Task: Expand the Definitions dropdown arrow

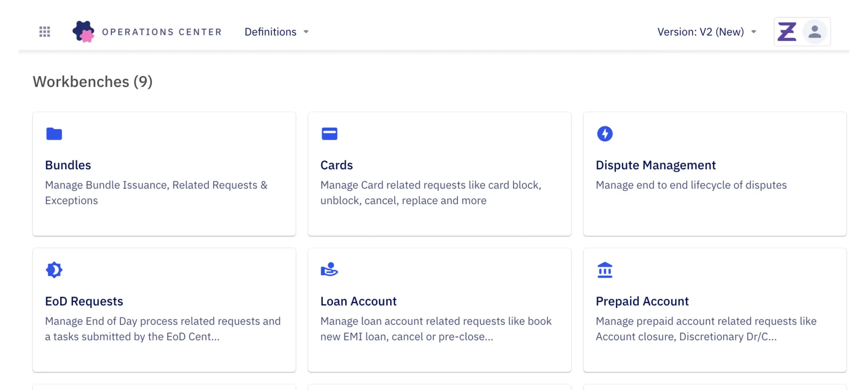Action: pos(306,32)
